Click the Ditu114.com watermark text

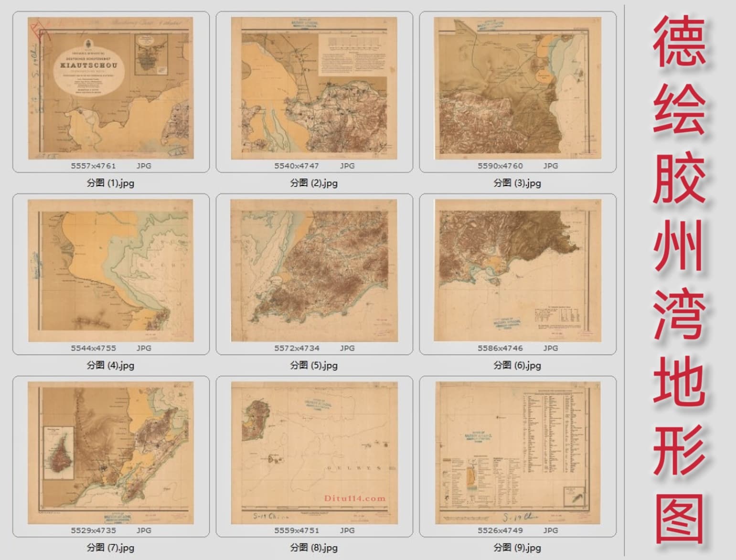tap(355, 498)
